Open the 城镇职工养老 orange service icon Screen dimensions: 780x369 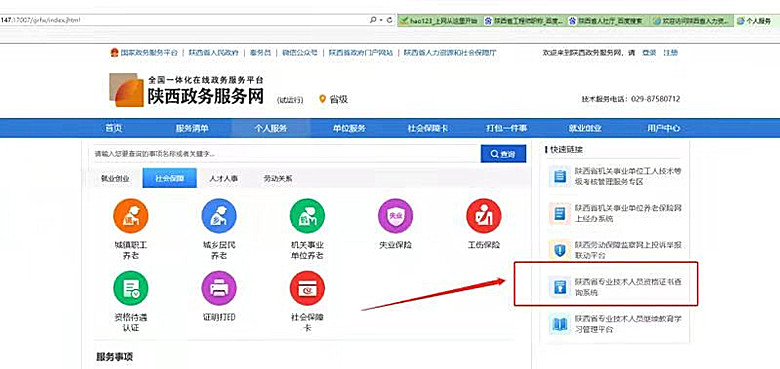(131, 216)
